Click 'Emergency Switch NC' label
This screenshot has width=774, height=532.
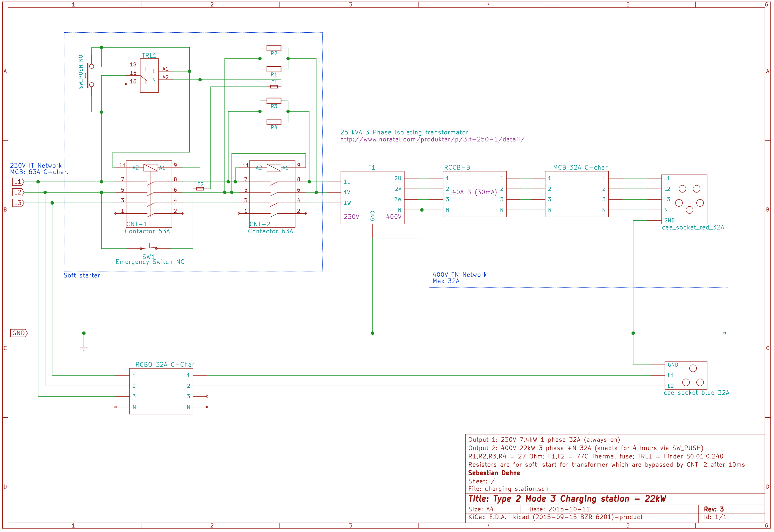[x=150, y=262]
